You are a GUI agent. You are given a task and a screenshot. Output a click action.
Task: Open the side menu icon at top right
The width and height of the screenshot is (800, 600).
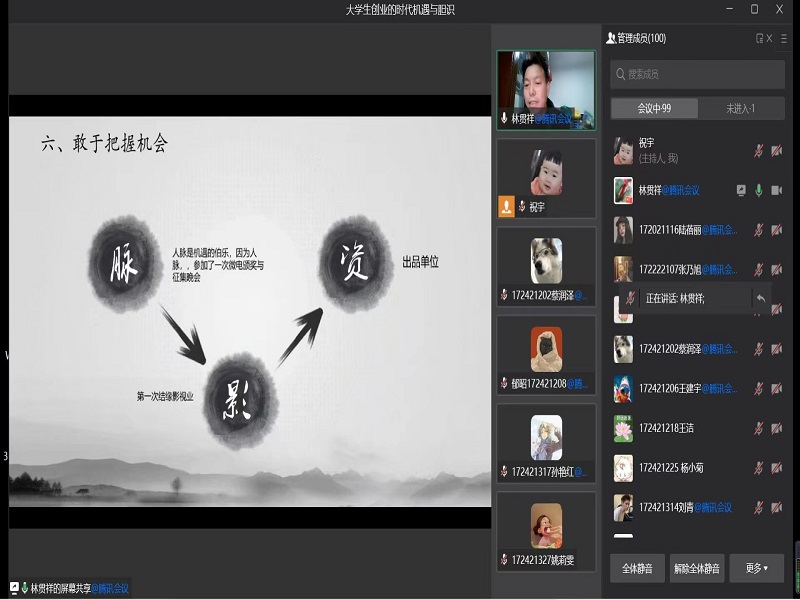[x=784, y=38]
